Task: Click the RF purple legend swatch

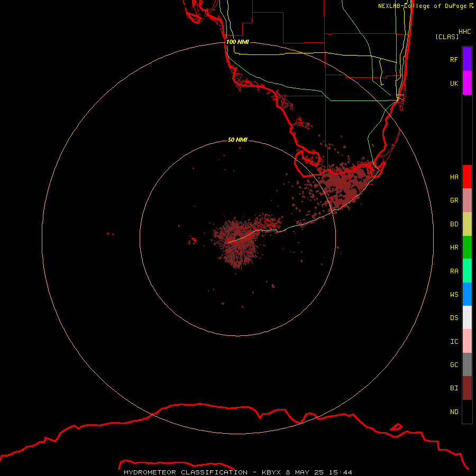Action: click(x=467, y=59)
